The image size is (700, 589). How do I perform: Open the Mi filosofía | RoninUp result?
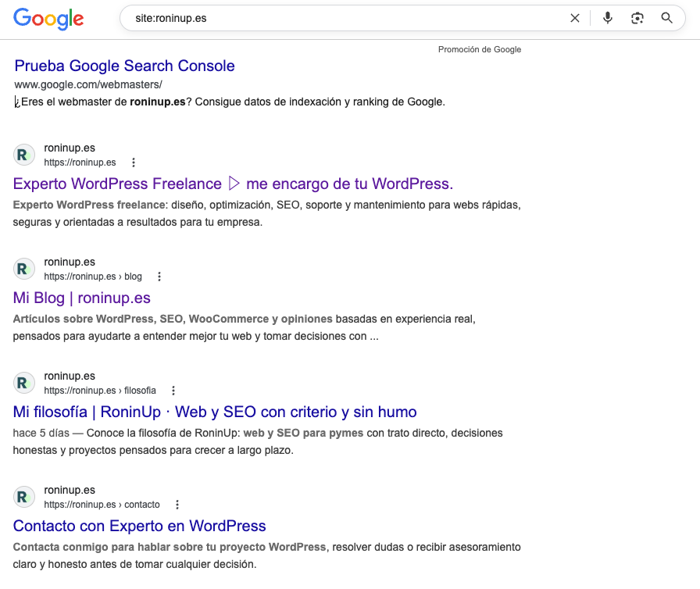[215, 412]
